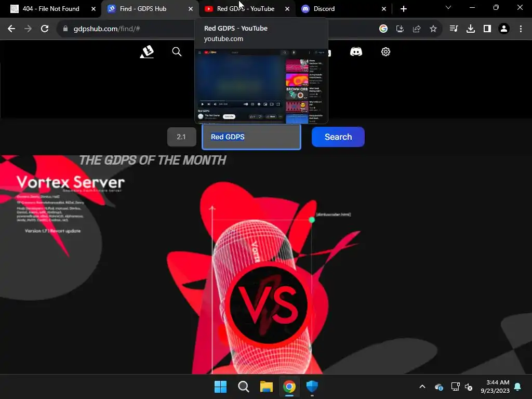
Task: Close the Discord tab
Action: point(384,9)
